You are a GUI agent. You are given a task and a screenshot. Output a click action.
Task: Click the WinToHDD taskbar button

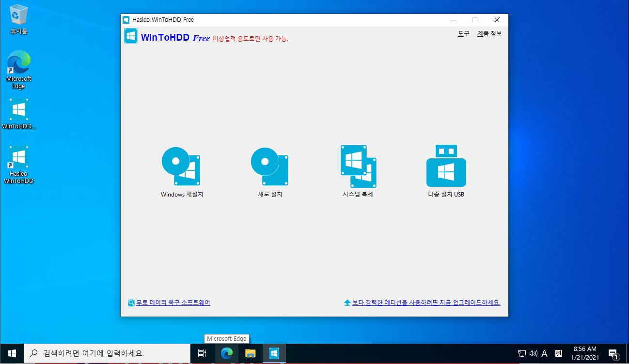click(x=274, y=354)
